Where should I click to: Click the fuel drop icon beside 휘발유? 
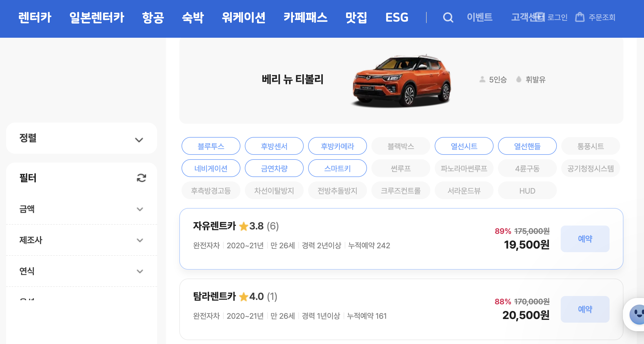click(x=518, y=80)
